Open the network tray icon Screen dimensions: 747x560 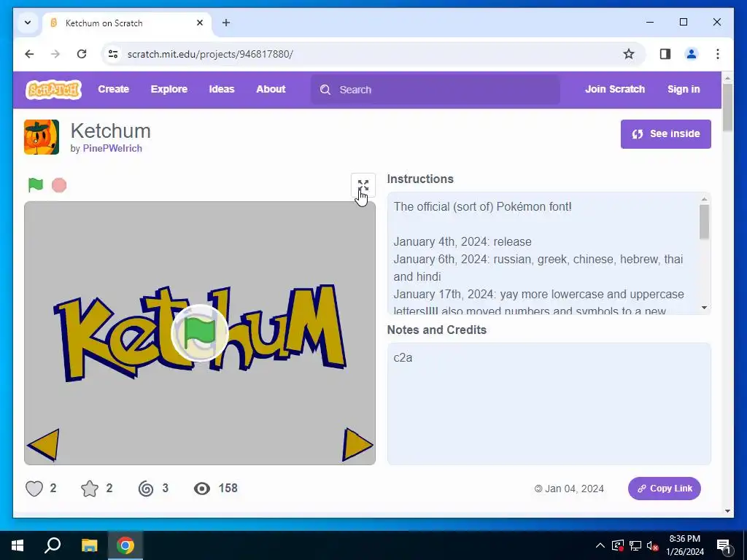[635, 545]
